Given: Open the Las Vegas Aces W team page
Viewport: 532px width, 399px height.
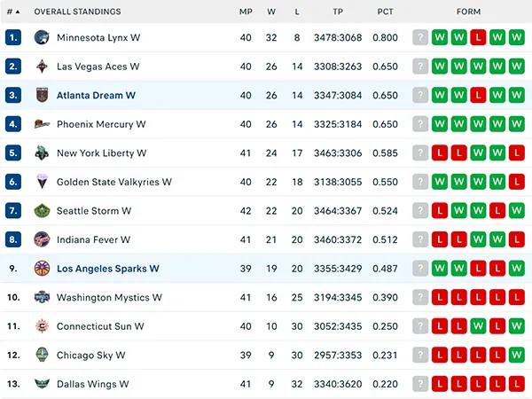Looking at the screenshot, I should (98, 66).
